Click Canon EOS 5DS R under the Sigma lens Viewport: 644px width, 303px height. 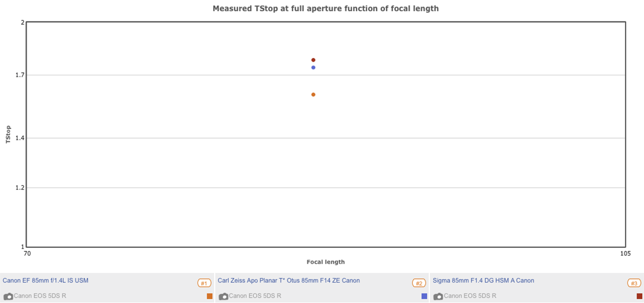pyautogui.click(x=470, y=296)
